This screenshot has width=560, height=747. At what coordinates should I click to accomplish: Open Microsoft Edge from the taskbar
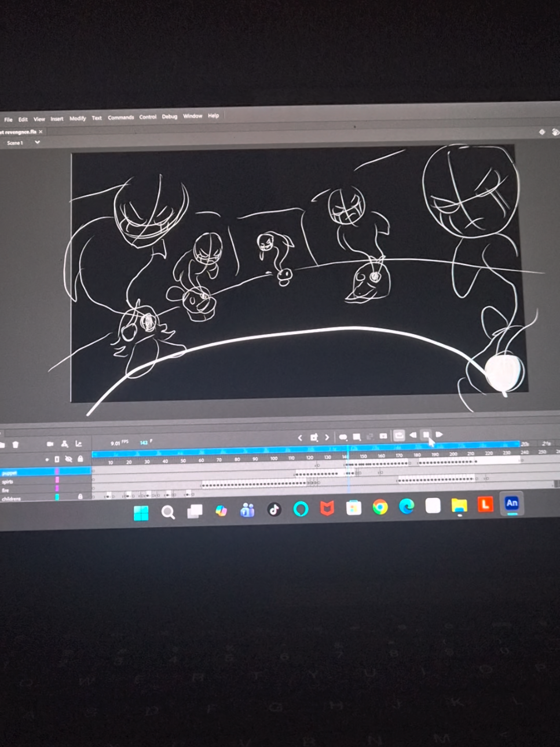coord(407,507)
